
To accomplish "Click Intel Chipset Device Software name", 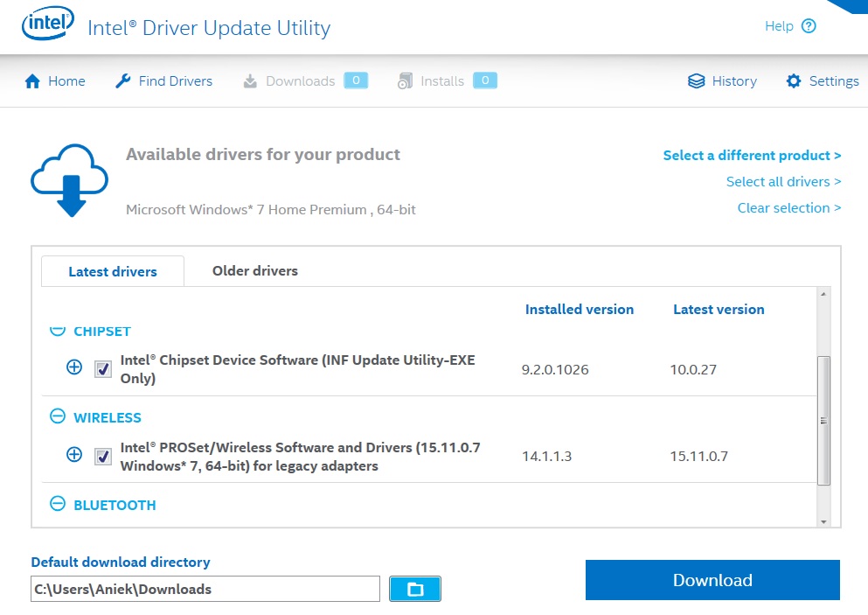I will 298,369.
